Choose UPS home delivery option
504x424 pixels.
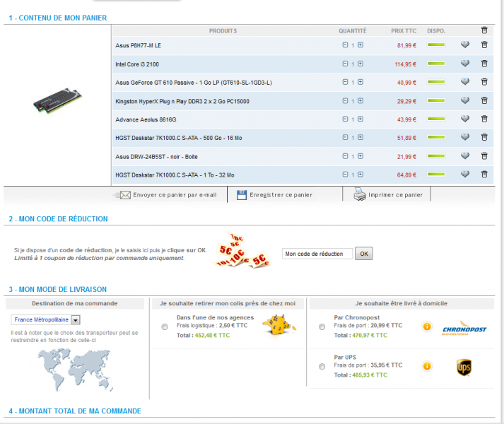[322, 367]
